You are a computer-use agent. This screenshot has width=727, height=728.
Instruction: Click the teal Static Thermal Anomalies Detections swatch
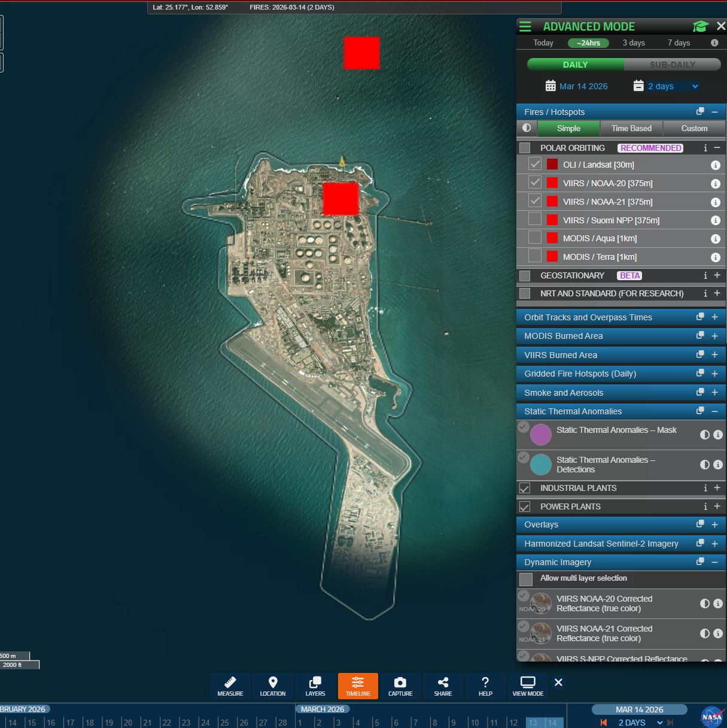[x=541, y=465]
